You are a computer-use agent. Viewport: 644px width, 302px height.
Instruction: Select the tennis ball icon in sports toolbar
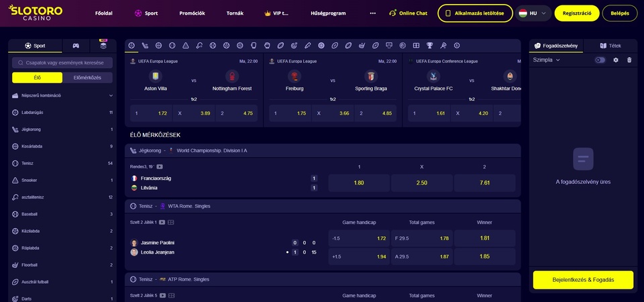pos(172,46)
